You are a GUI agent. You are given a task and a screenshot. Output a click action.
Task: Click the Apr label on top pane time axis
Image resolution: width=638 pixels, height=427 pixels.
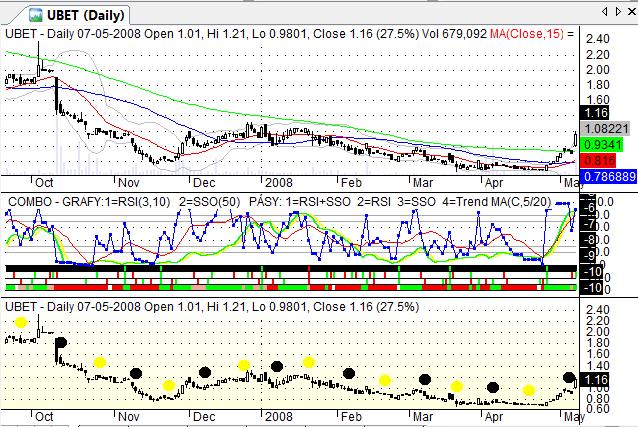point(494,183)
